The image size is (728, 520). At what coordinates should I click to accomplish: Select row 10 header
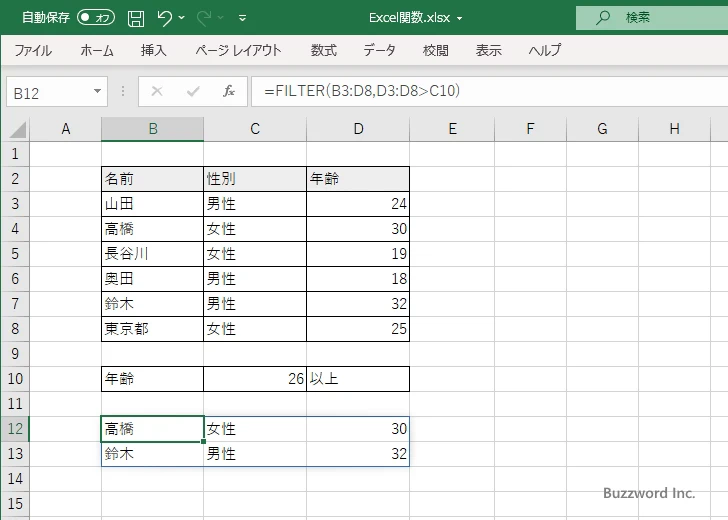pos(15,379)
